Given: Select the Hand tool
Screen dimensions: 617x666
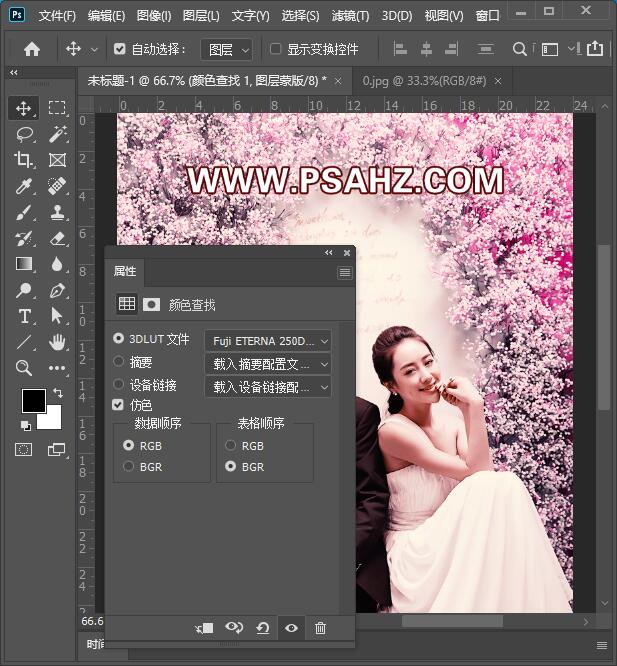Looking at the screenshot, I should [x=57, y=342].
